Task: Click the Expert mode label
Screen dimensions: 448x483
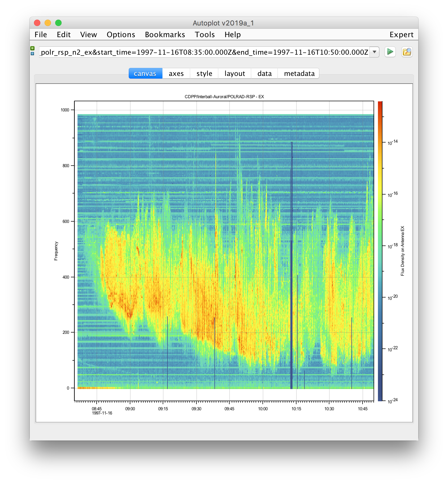Action: pyautogui.click(x=401, y=34)
